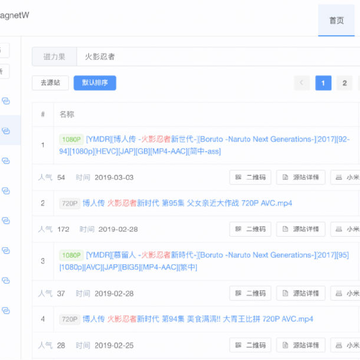Click the 磁力果 source label beside search
The image size is (360, 360).
[x=54, y=57]
